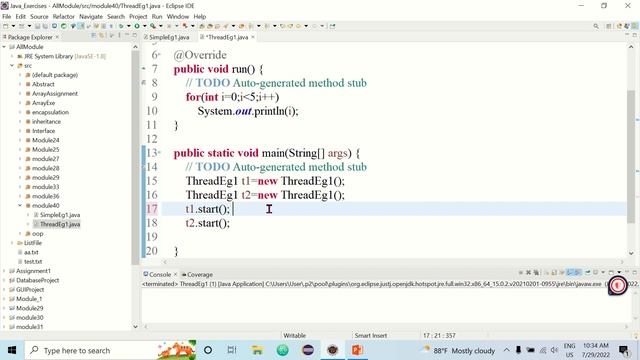The image size is (640, 360).
Task: Click Collapse All in Package Explorer
Action: pos(93,36)
